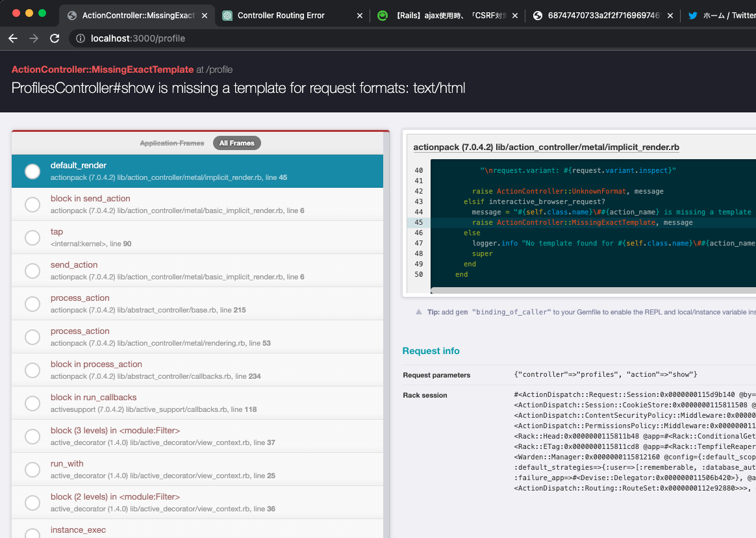Click the code panel horizontal scrollbar
This screenshot has width=756, height=538.
(585, 290)
